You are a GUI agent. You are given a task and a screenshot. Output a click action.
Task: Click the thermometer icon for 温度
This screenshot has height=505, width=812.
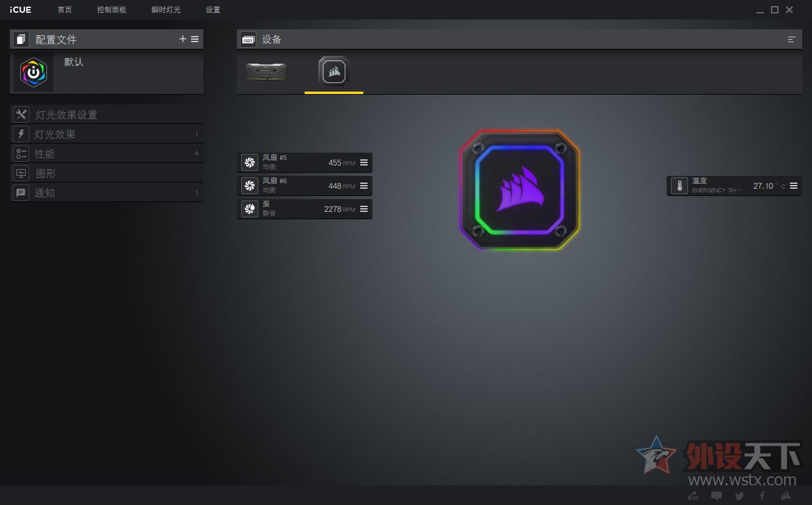(679, 186)
